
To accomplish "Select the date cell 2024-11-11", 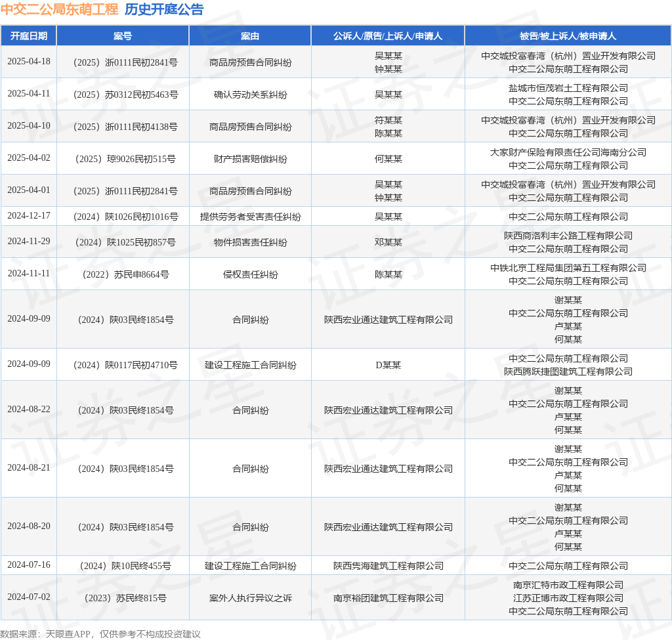I will 29,274.
